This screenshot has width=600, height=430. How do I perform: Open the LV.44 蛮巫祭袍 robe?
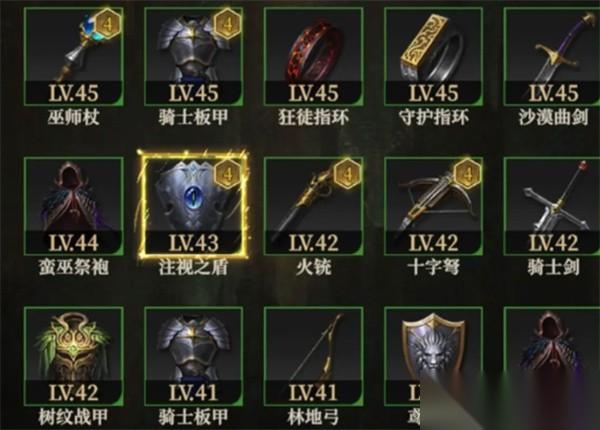tap(73, 206)
